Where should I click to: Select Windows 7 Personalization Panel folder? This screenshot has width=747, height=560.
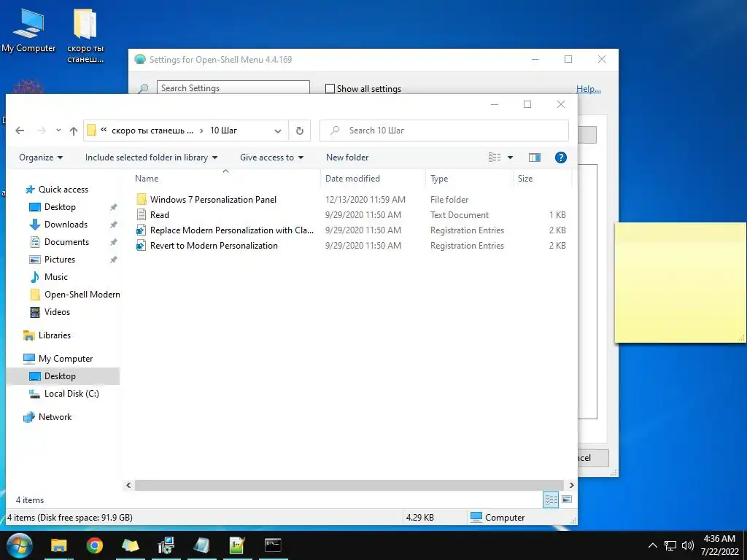tap(213, 200)
